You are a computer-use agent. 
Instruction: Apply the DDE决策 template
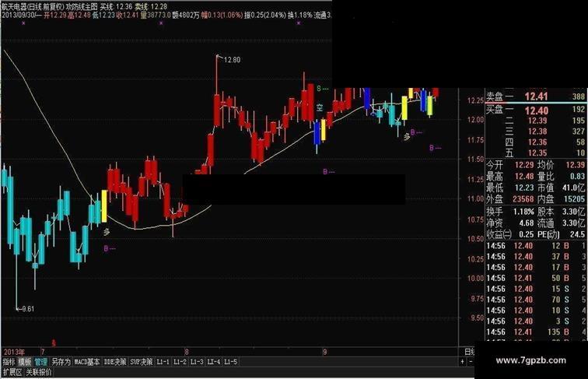click(x=115, y=362)
